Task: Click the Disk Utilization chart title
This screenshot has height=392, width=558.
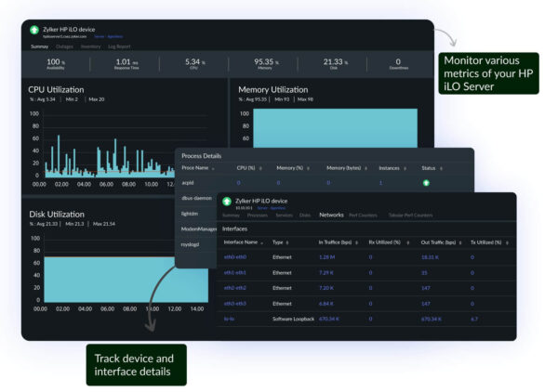Action: pos(57,215)
